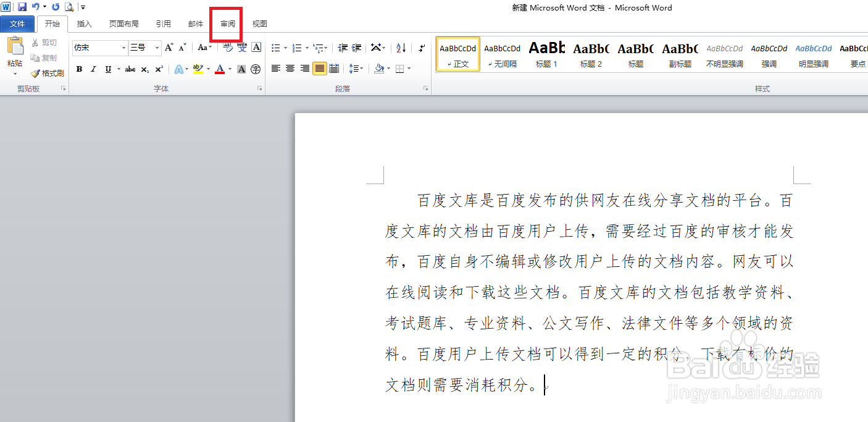This screenshot has height=422, width=868.
Task: Sort text with A-Z icon
Action: [x=401, y=48]
